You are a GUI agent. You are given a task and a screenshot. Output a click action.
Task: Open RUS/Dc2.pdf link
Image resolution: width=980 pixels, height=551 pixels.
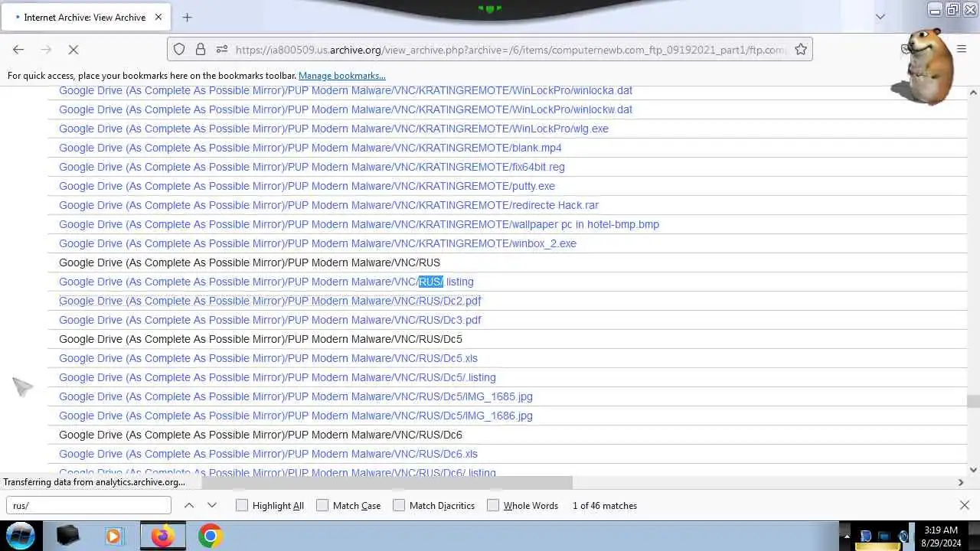click(270, 301)
